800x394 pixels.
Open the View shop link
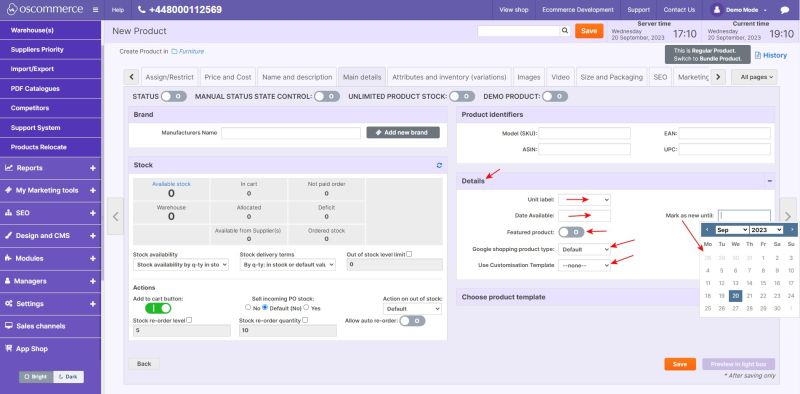[x=514, y=10]
